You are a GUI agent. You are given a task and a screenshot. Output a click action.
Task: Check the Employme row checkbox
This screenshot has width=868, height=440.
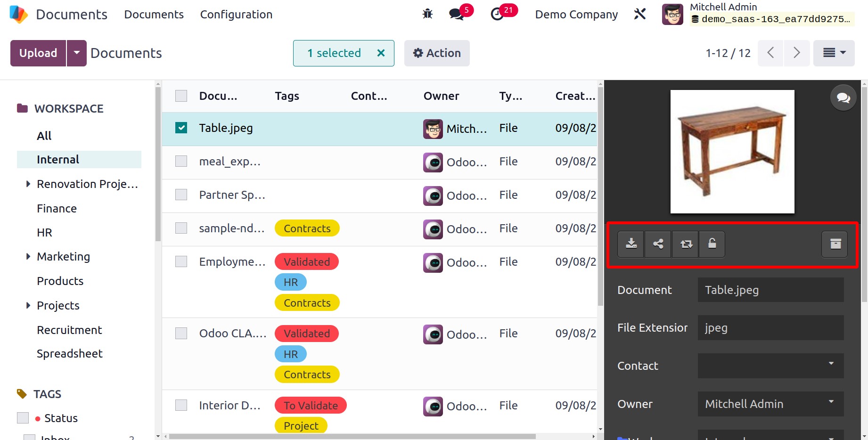[181, 262]
